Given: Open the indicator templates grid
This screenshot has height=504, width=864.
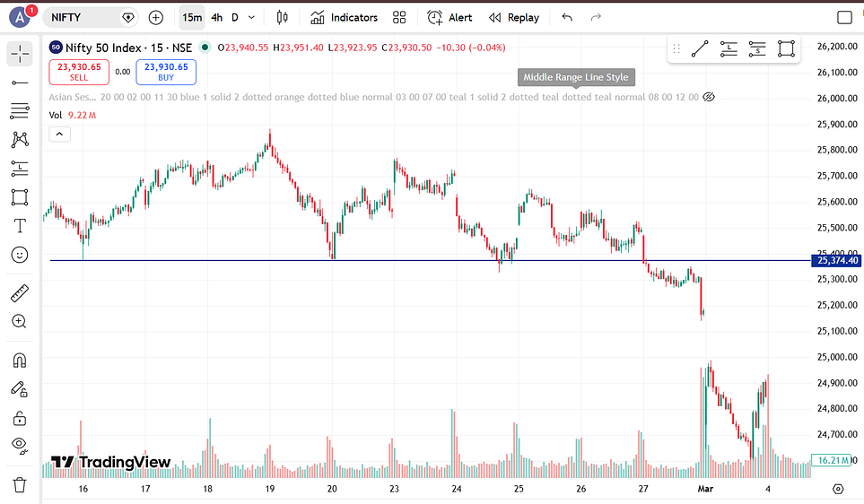Looking at the screenshot, I should (399, 18).
